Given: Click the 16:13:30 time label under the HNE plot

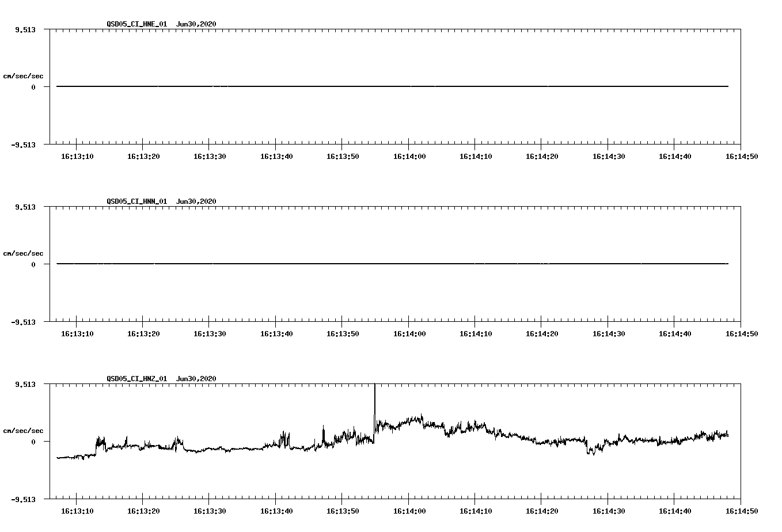Looking at the screenshot, I should point(210,156).
